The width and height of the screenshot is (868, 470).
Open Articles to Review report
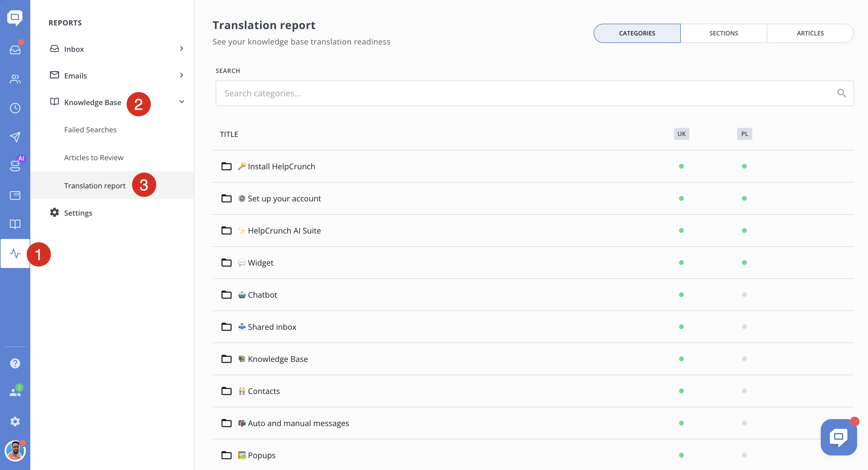point(94,158)
